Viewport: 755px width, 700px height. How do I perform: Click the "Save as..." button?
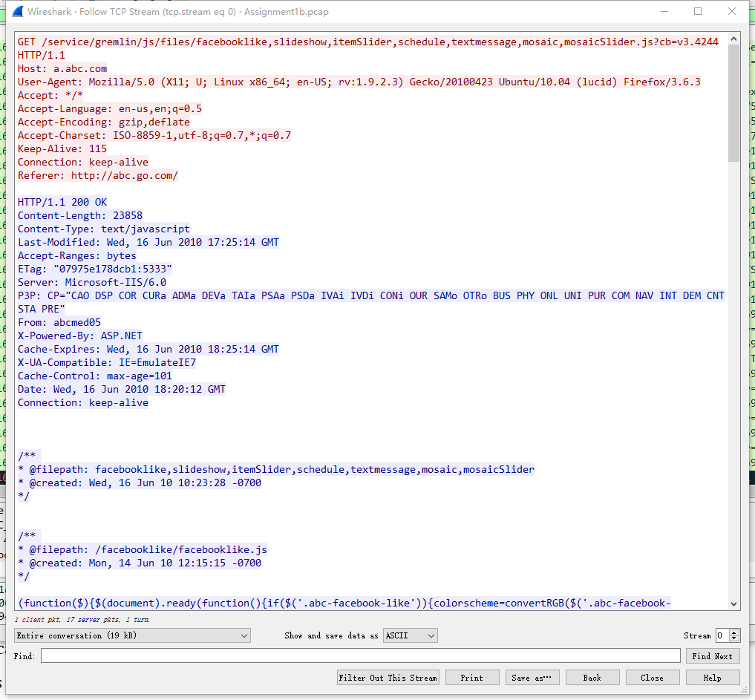[x=532, y=677]
